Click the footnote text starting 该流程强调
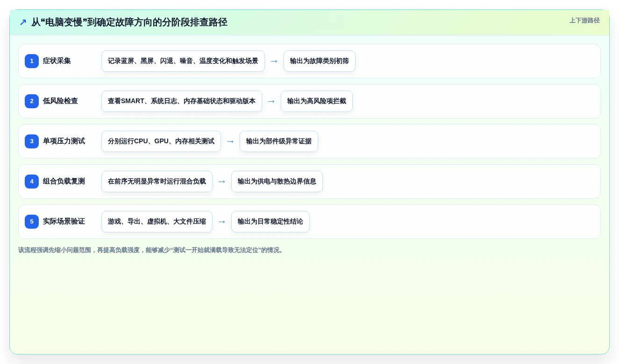 pos(151,250)
